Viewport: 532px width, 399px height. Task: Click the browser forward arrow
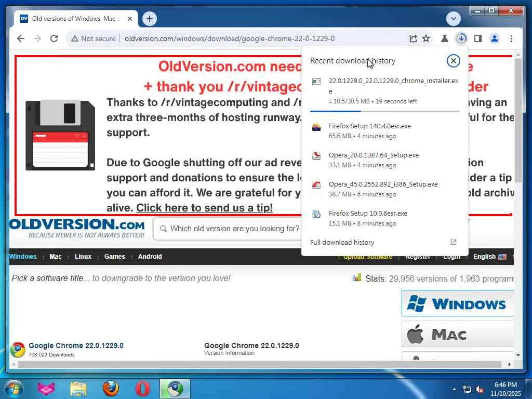tap(37, 38)
